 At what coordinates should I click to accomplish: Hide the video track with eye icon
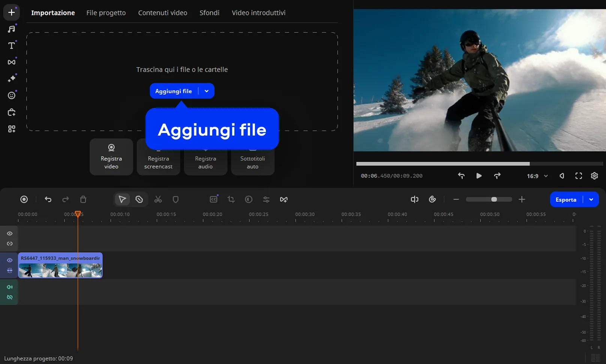click(x=10, y=260)
